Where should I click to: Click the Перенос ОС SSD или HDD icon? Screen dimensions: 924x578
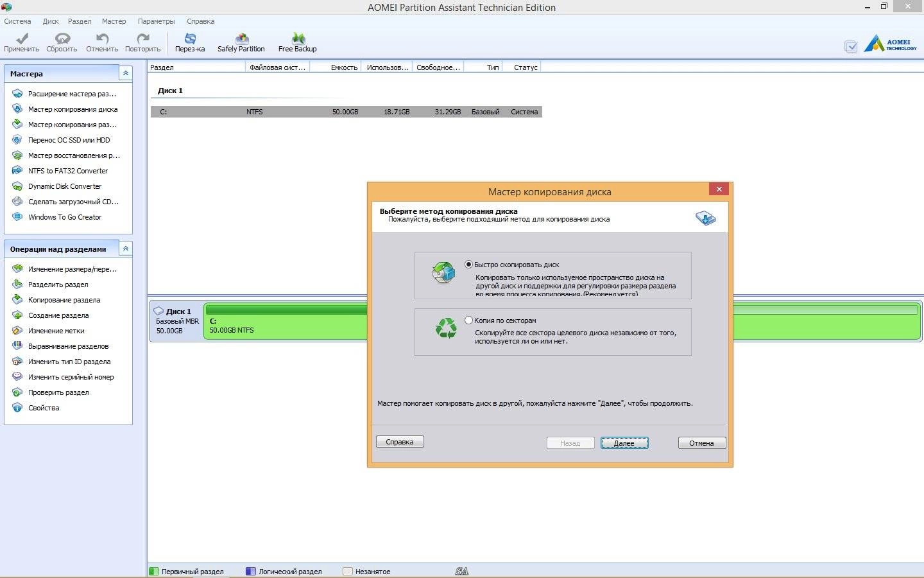tap(17, 140)
